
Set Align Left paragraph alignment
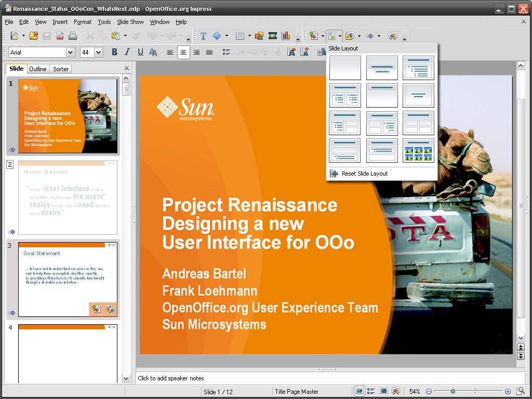(170, 52)
